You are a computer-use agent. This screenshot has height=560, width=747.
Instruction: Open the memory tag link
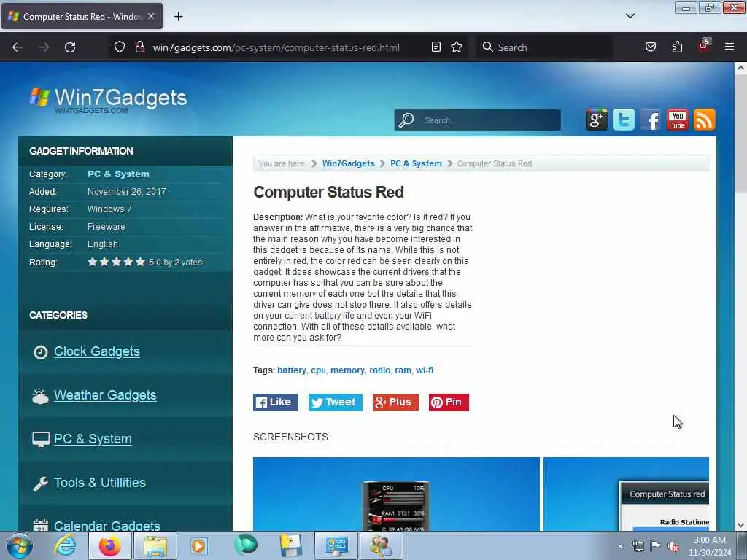pyautogui.click(x=347, y=370)
